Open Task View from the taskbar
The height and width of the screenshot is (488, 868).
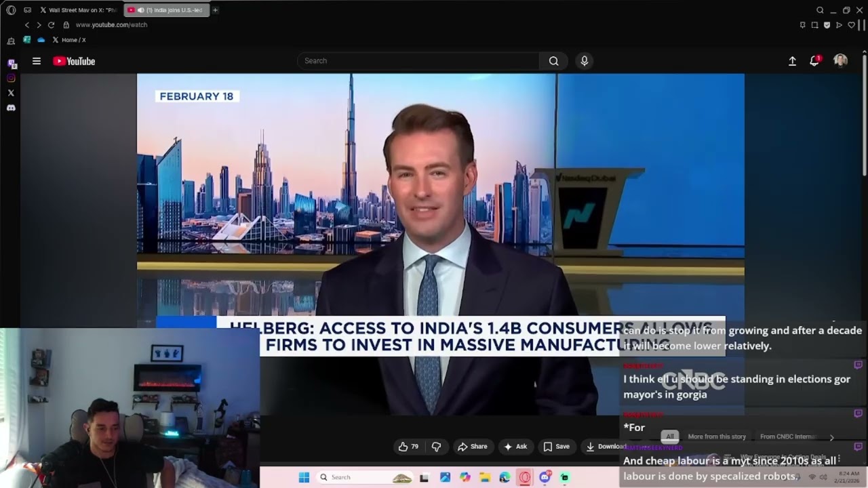point(424,477)
